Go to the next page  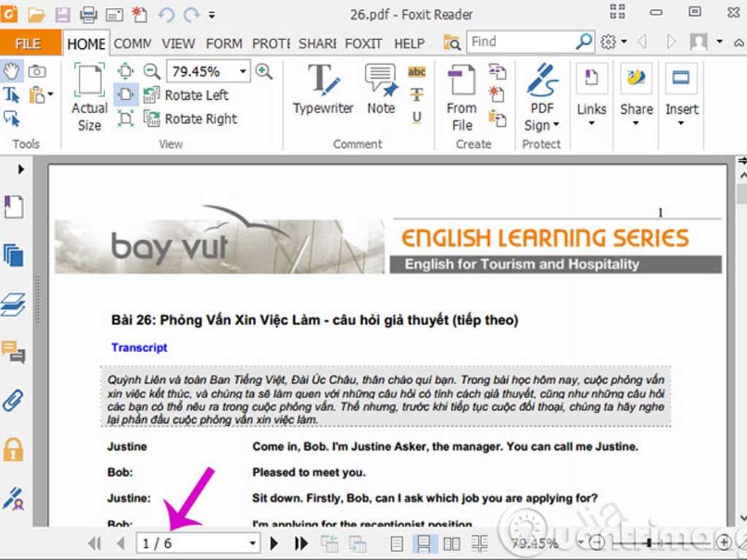[x=274, y=543]
